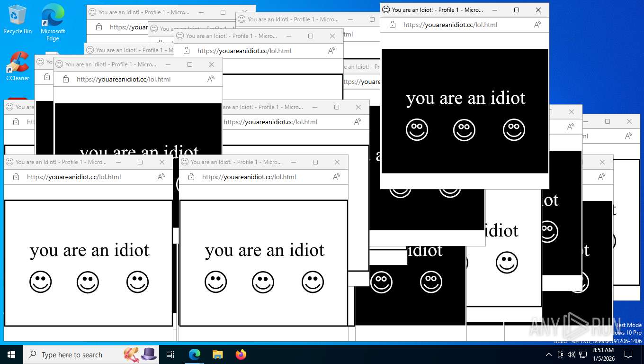Minimize the fully visible black idiot window
Screen dimensions: 644x364
tap(495, 10)
